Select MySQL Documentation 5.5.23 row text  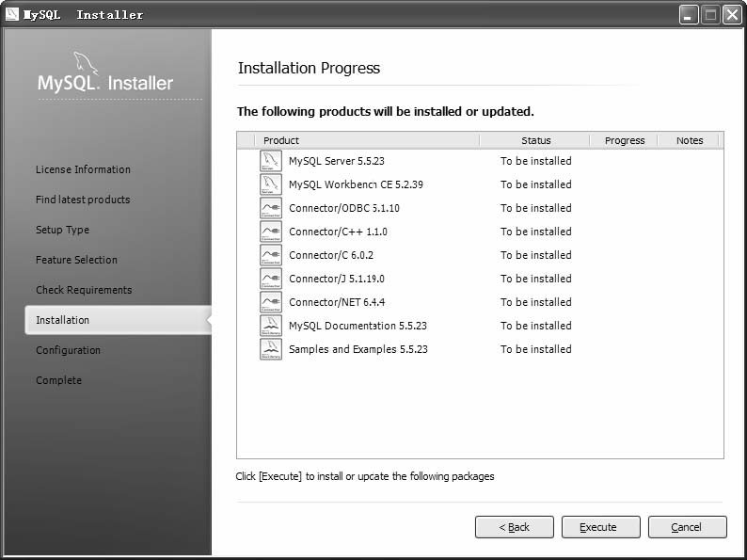click(358, 326)
